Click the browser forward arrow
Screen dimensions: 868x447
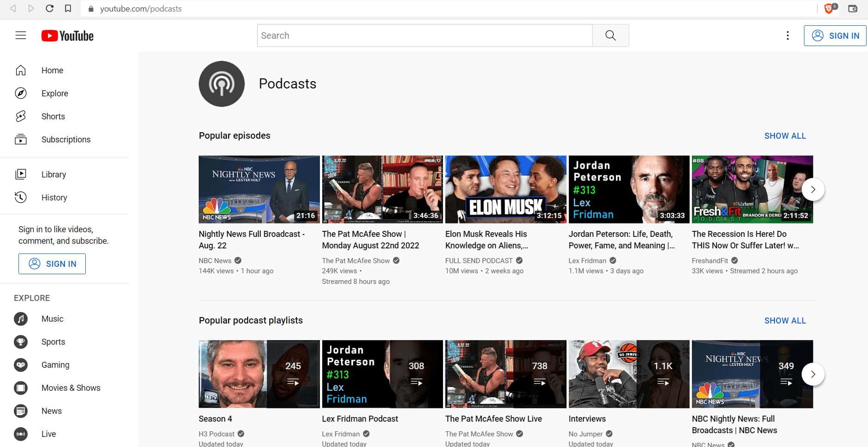tap(31, 8)
